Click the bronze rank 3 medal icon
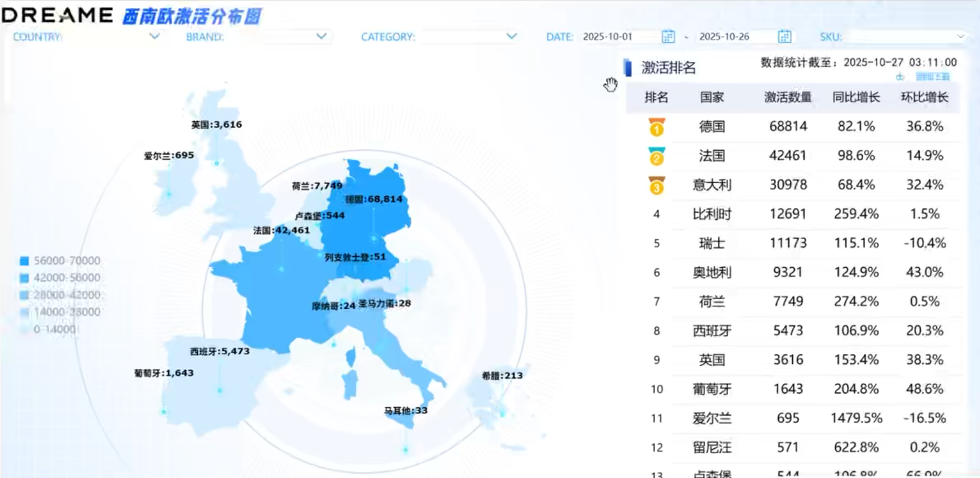980x478 pixels. (657, 185)
